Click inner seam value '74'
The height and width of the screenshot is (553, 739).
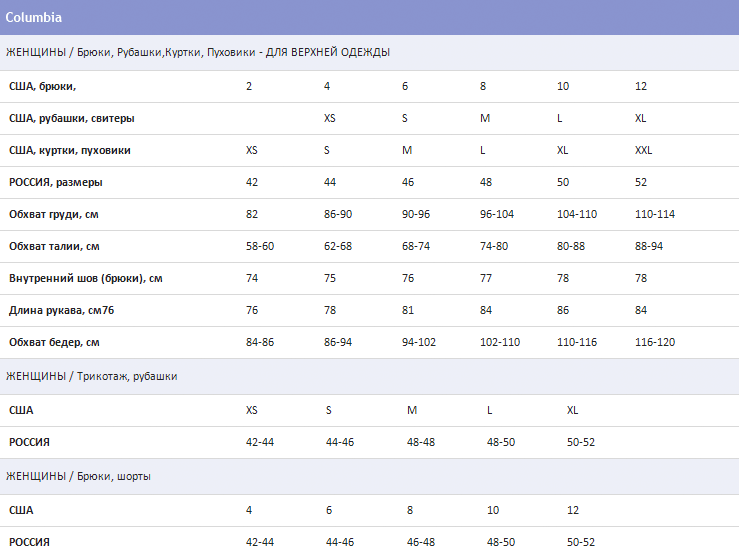coord(252,279)
